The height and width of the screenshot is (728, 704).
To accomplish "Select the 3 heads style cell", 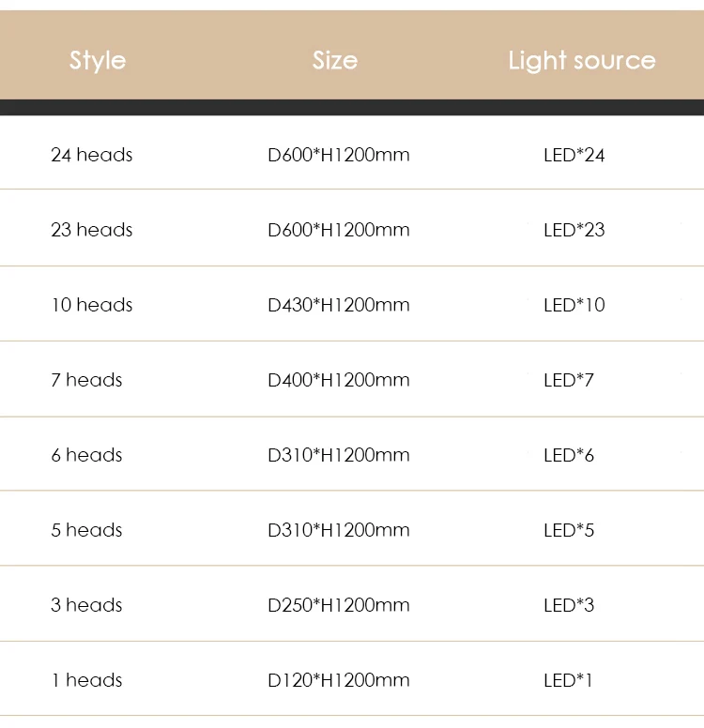I will click(x=86, y=605).
